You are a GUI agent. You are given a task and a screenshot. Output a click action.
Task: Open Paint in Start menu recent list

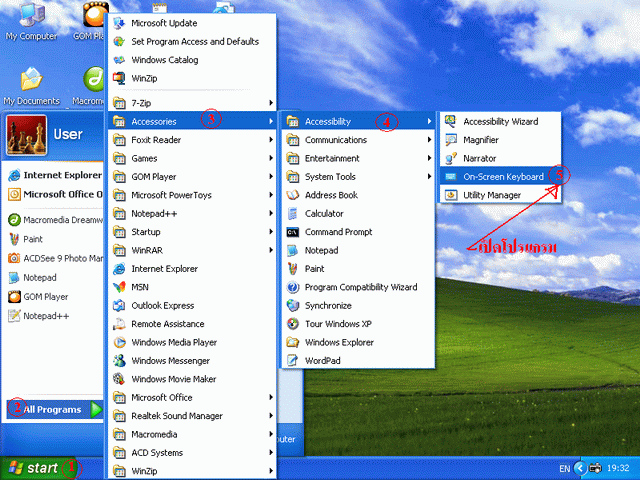pyautogui.click(x=55, y=239)
